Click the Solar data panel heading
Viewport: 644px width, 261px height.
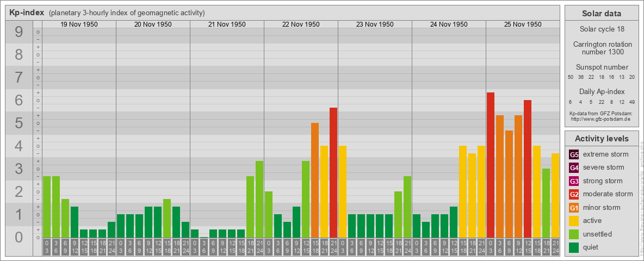[602, 14]
